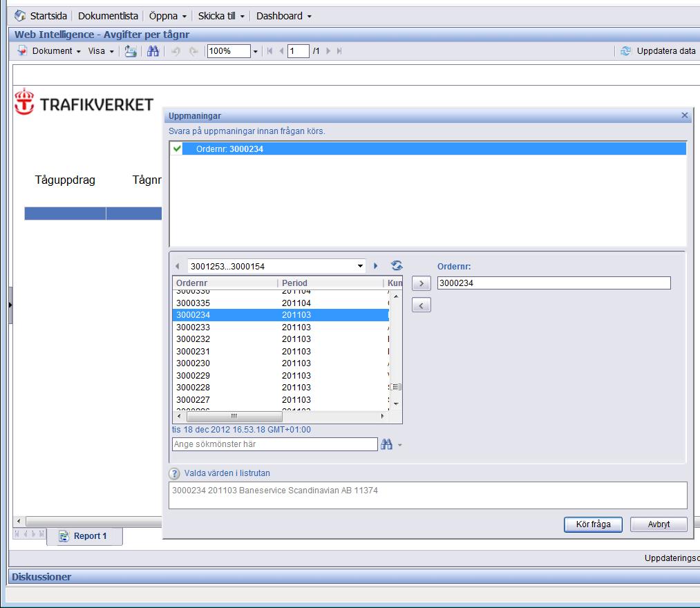Click the highlighted 3000234 list row
Screen dimensions: 700x608
pos(281,315)
